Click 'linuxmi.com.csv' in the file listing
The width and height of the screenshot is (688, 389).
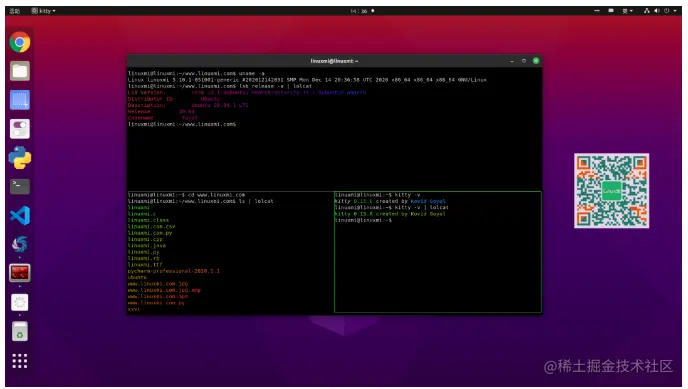[x=151, y=227]
